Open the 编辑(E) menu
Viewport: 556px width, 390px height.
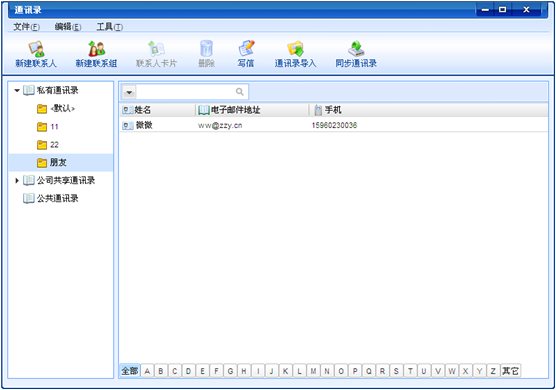coord(68,27)
